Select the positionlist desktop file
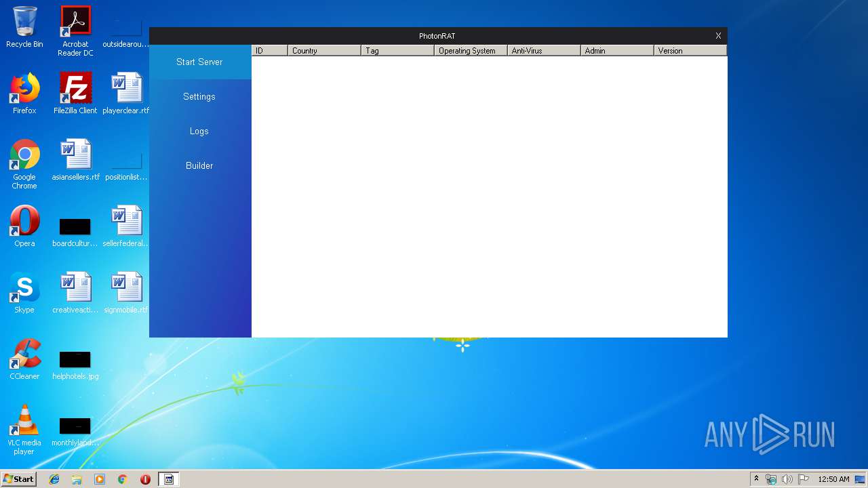The height and width of the screenshot is (488, 868). [126, 165]
